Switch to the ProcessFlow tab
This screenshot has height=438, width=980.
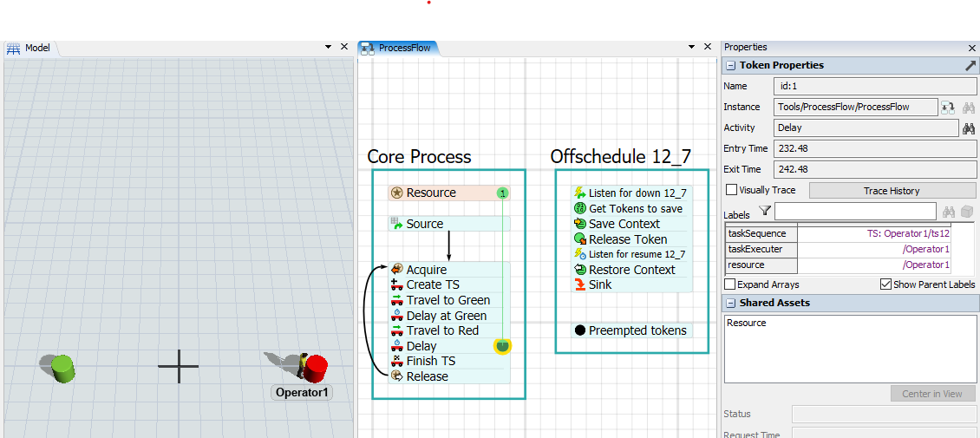tap(400, 48)
